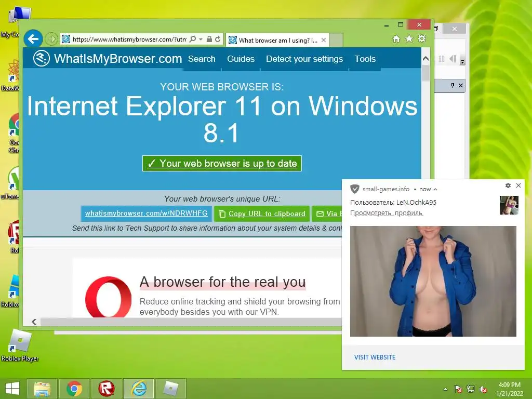The width and height of the screenshot is (532, 399).
Task: Show hidden tray icons arrow
Action: (445, 389)
